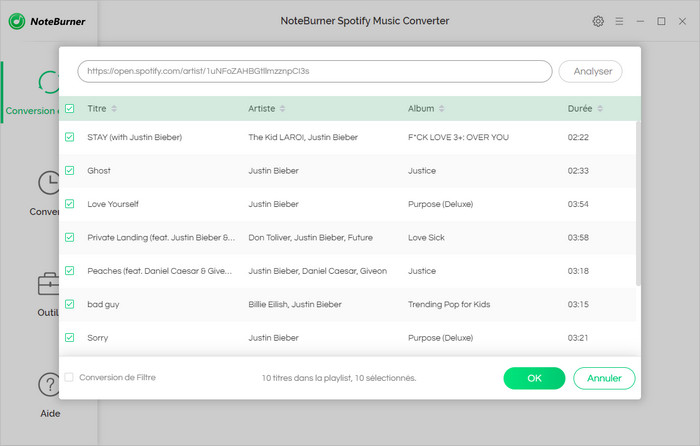This screenshot has width=700, height=446.
Task: Click the NoteBurner logo icon
Action: tap(17, 21)
